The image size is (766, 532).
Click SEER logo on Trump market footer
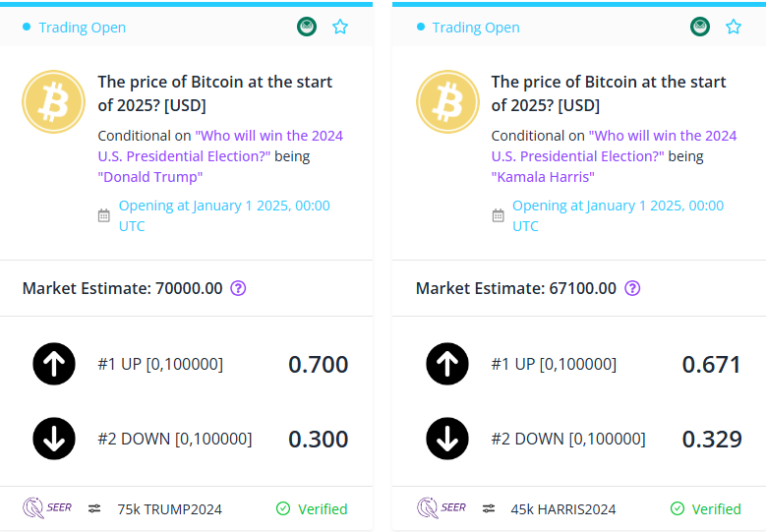click(47, 508)
